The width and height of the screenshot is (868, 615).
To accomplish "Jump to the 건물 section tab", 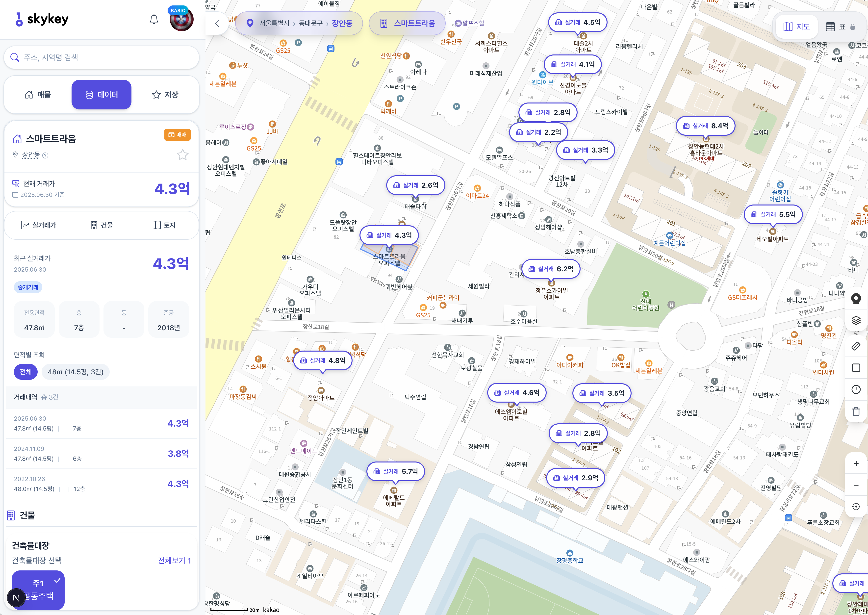I will click(102, 225).
